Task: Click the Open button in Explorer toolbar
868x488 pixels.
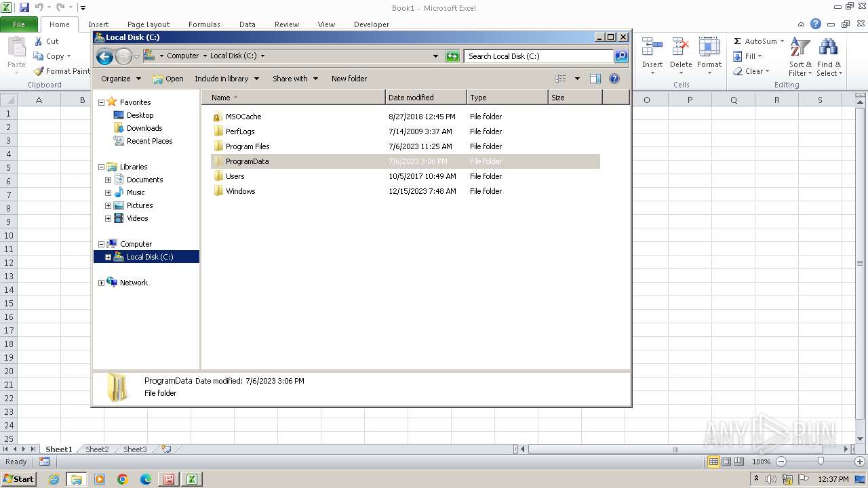Action: tap(168, 79)
